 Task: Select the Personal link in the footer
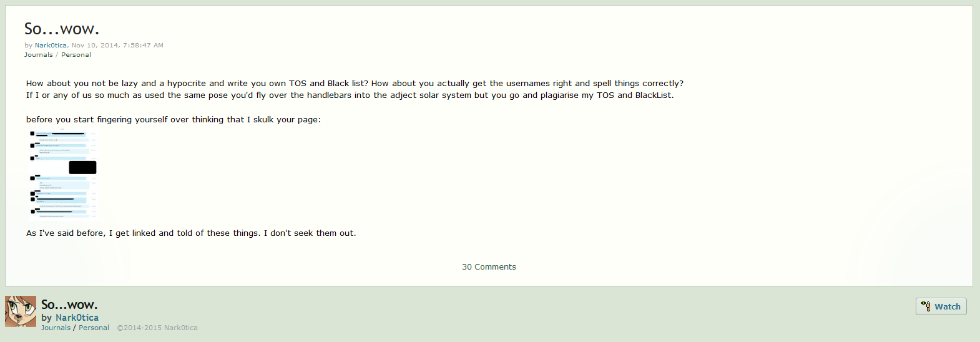pos(94,328)
